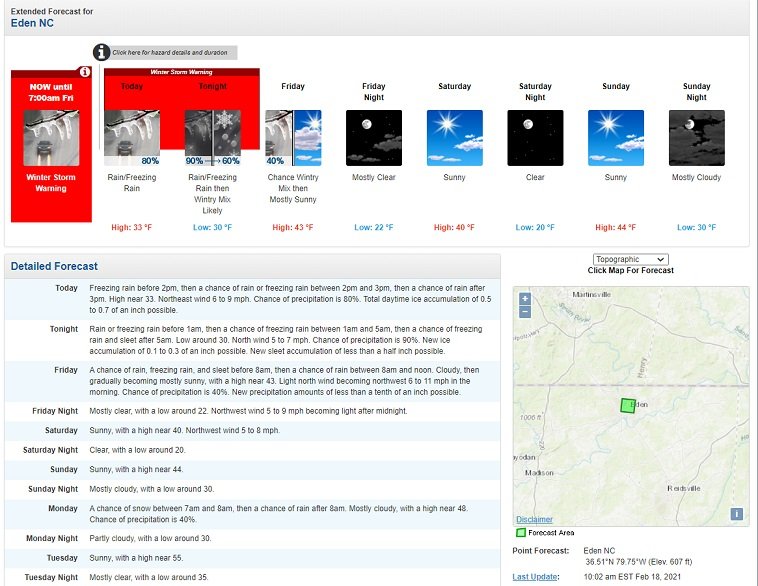Select the Low: 30 °F text under Sunday Night
This screenshot has width=758, height=586.
[x=697, y=227]
